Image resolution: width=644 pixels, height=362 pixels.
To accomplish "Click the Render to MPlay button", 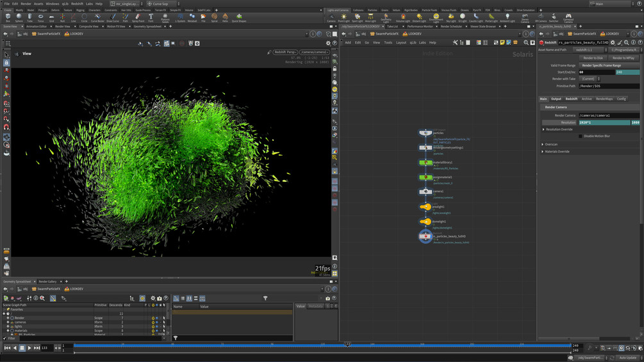I will pyautogui.click(x=623, y=58).
